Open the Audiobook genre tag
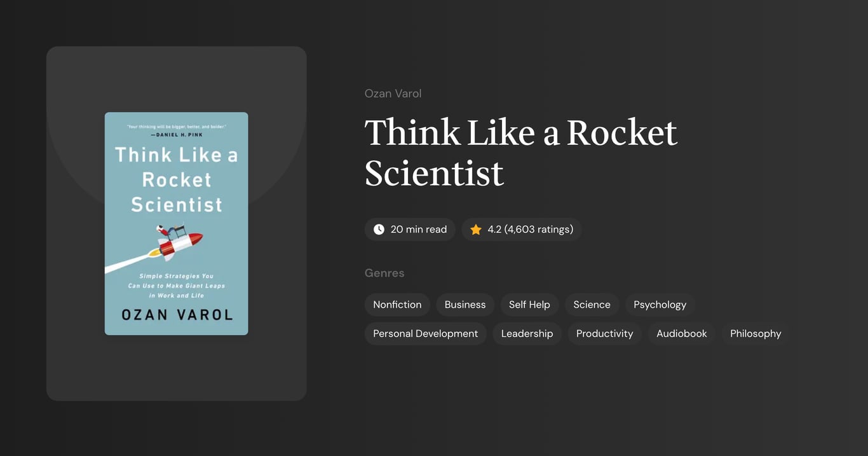Viewport: 868px width, 456px height. [681, 333]
